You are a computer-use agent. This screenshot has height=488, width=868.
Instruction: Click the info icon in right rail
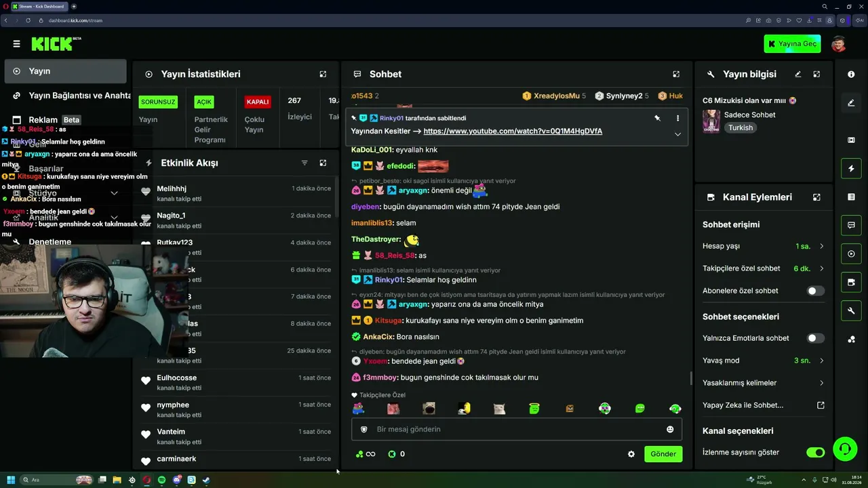pos(851,75)
